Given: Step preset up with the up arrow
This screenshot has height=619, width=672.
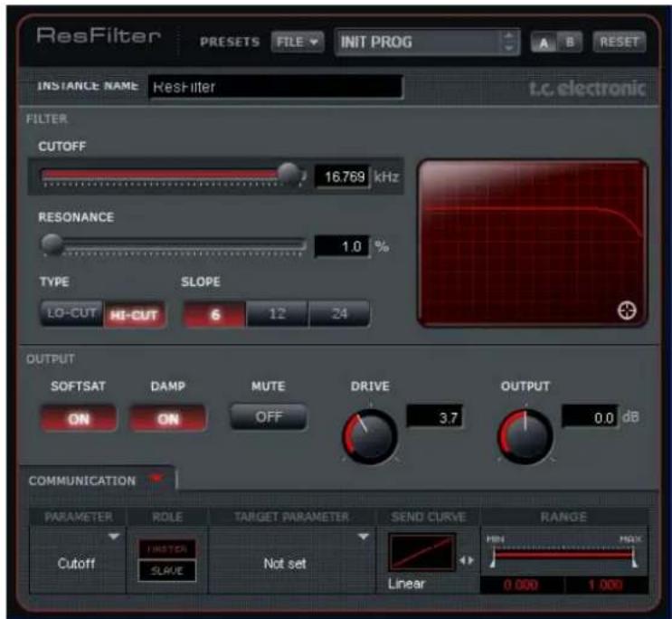Looking at the screenshot, I should (508, 35).
